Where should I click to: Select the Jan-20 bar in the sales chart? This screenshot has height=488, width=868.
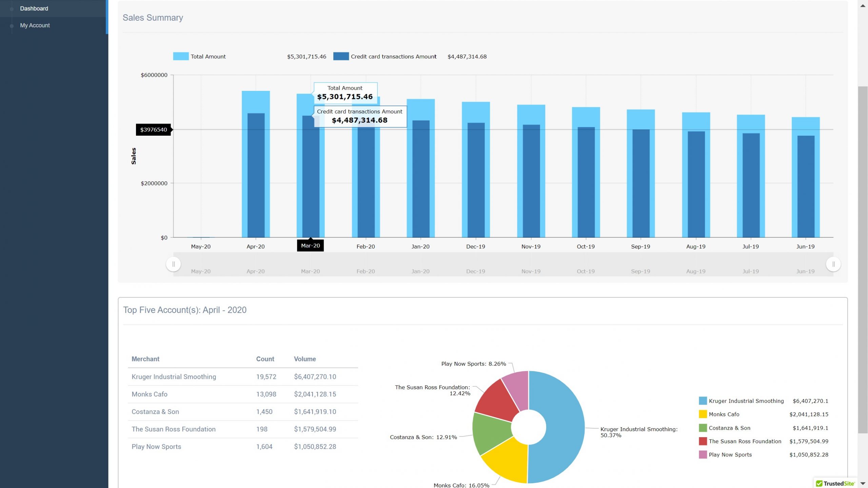click(420, 168)
